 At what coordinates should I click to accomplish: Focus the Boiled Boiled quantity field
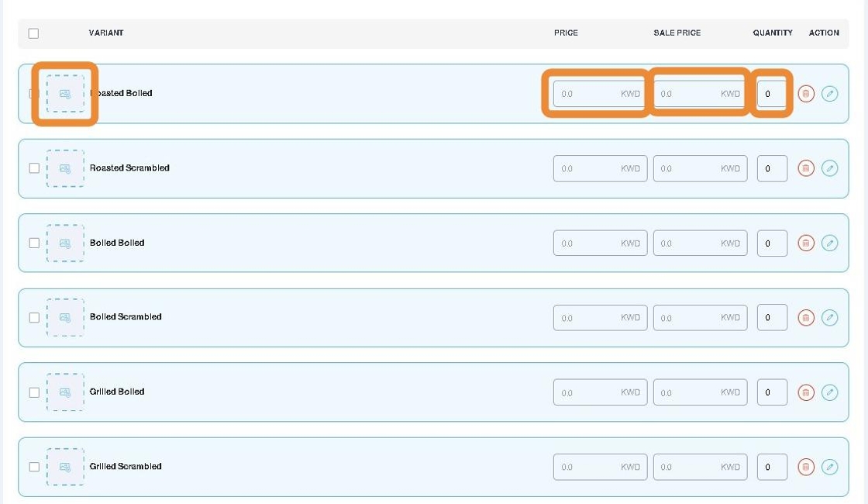(772, 243)
